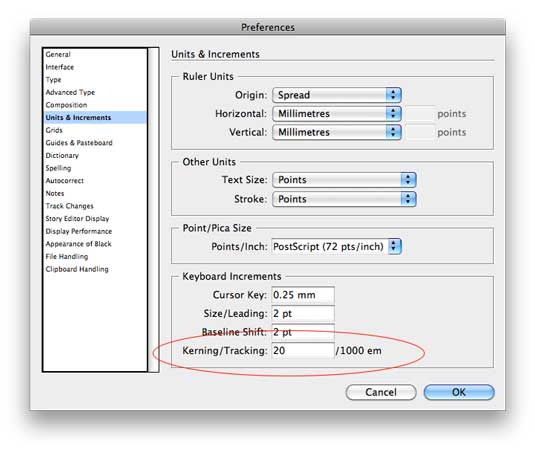The width and height of the screenshot is (535, 451).
Task: Click the Size/Leading input field
Action: pos(303,314)
